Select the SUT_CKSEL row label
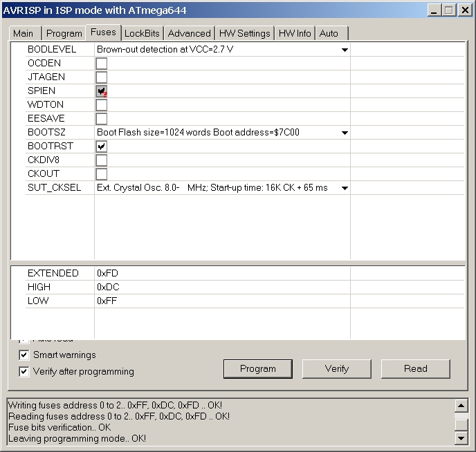The width and height of the screenshot is (476, 452). [x=55, y=188]
